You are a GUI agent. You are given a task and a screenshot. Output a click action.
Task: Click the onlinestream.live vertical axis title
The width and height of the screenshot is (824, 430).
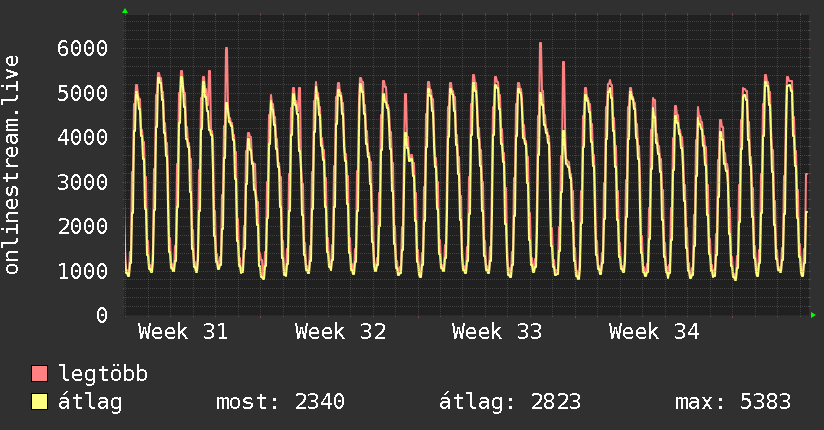coord(12,165)
